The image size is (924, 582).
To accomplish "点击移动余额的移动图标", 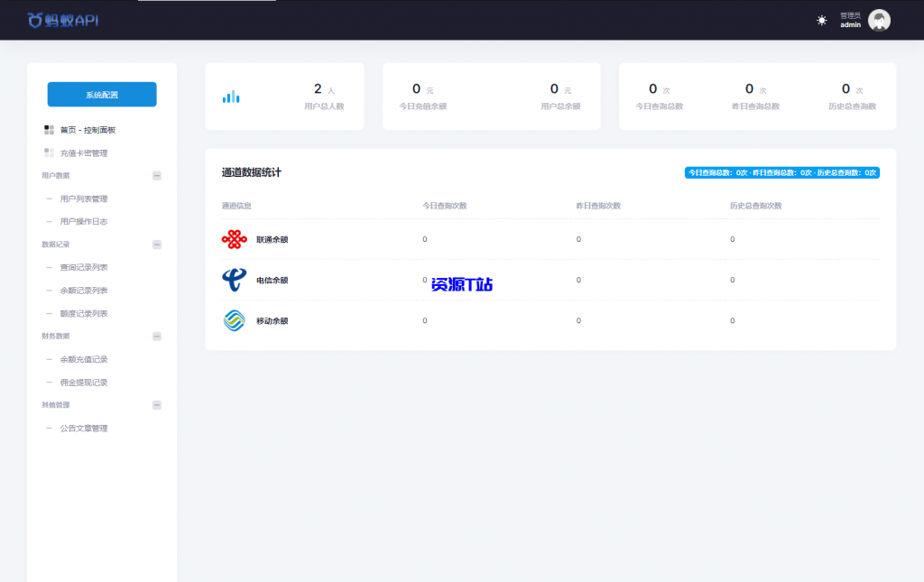I will click(x=234, y=320).
